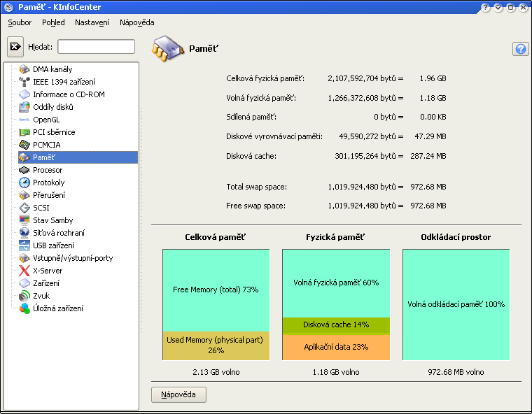Click the Hledat search input field
The width and height of the screenshot is (532, 414).
tap(97, 46)
